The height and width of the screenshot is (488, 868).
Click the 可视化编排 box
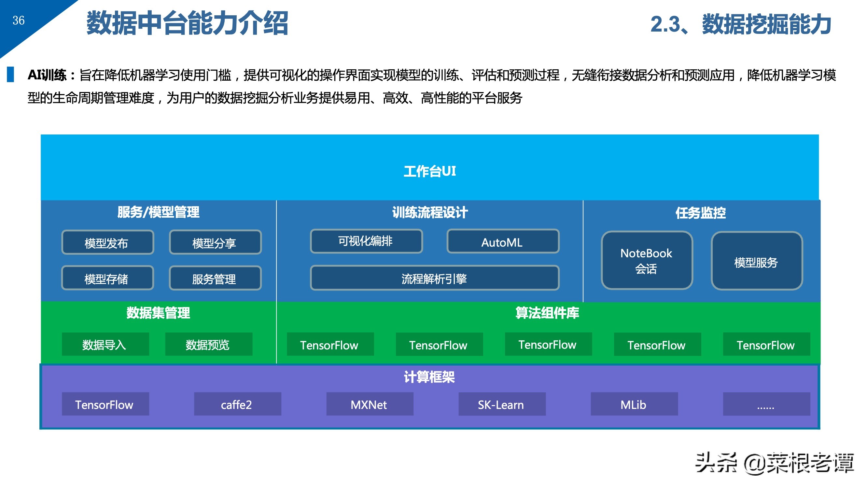366,241
